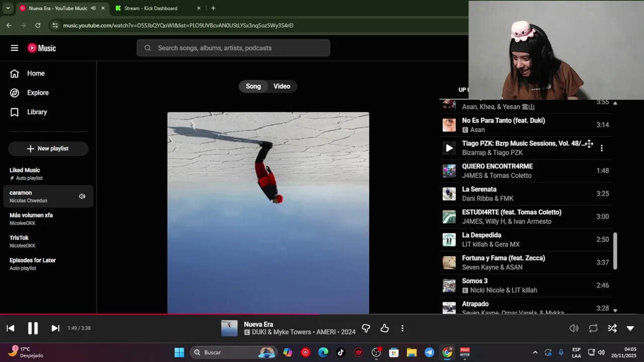Pause the current song
644x362 pixels.
tap(33, 328)
